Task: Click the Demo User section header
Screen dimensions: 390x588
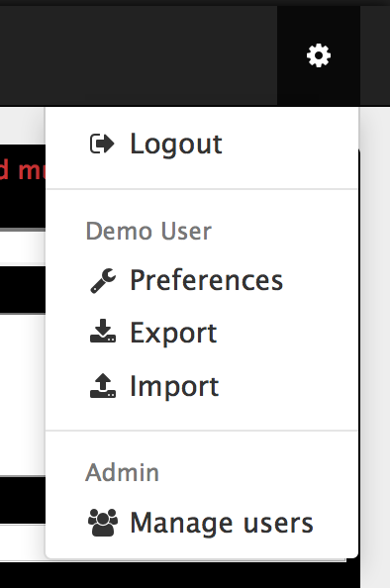Action: (148, 231)
